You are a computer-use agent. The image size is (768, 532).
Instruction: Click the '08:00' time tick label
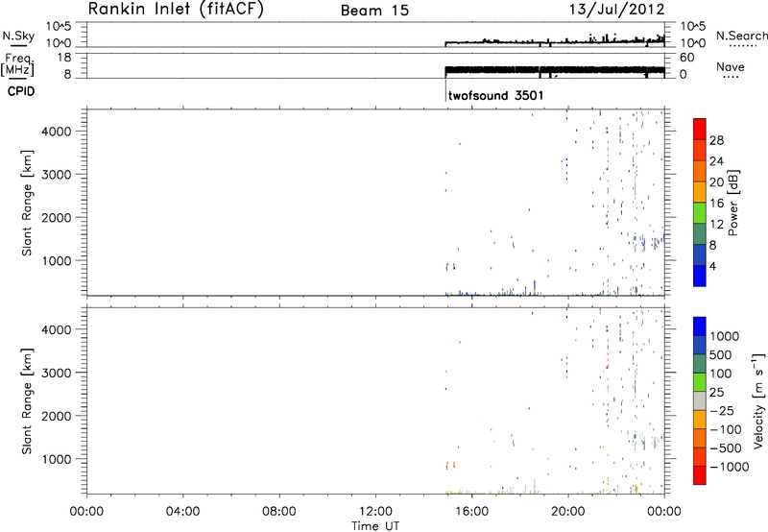pos(278,512)
